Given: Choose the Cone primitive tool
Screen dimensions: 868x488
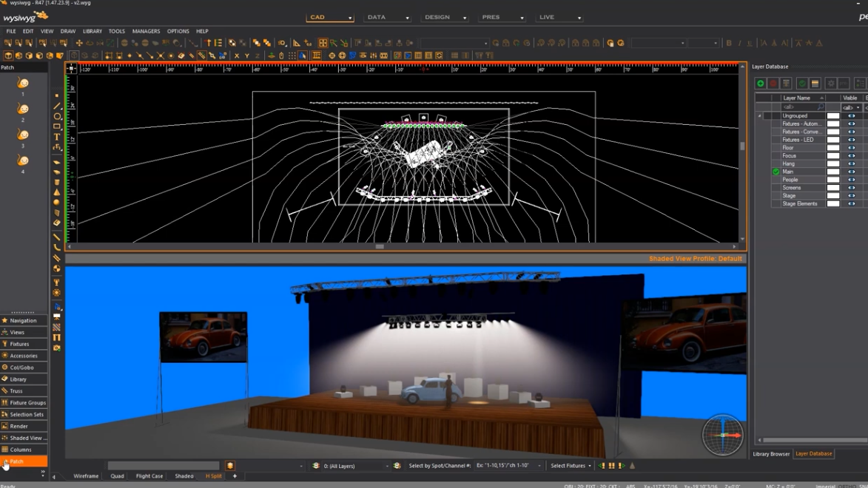Looking at the screenshot, I should tap(57, 192).
